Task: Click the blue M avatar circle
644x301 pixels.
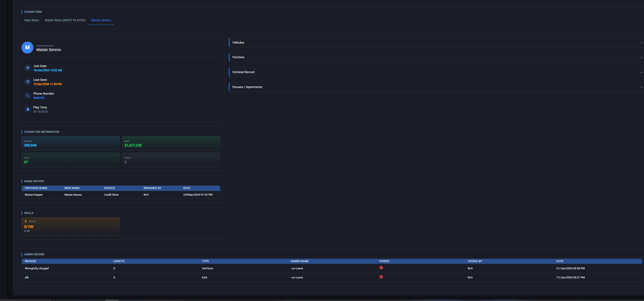Action: 27,47
